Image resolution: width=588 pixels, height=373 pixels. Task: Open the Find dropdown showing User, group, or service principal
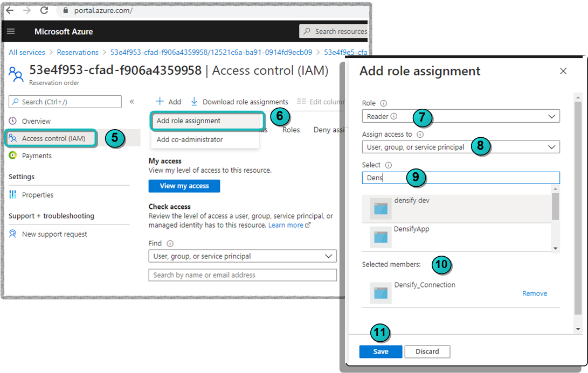pos(242,256)
